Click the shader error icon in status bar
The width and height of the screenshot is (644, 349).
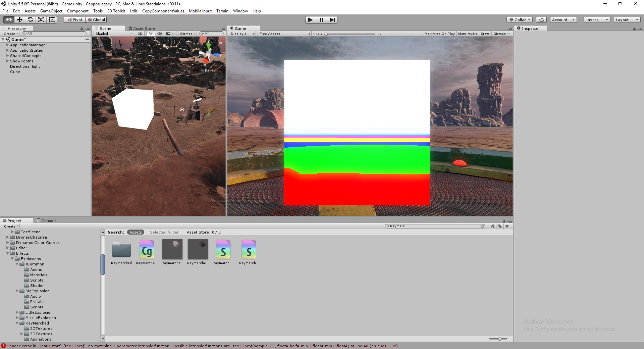click(3, 346)
